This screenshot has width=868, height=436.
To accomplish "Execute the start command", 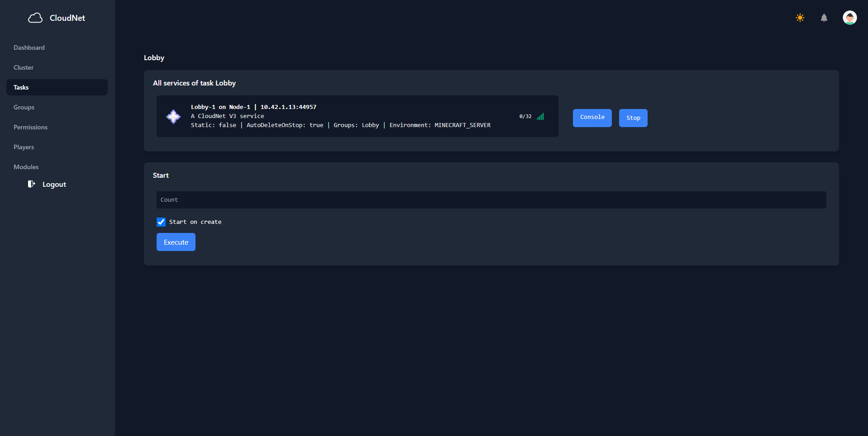I will coord(176,242).
